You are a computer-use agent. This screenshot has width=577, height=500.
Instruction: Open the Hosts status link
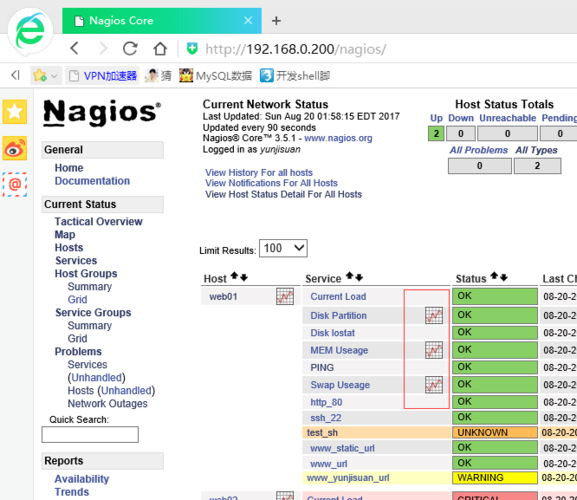(x=69, y=248)
